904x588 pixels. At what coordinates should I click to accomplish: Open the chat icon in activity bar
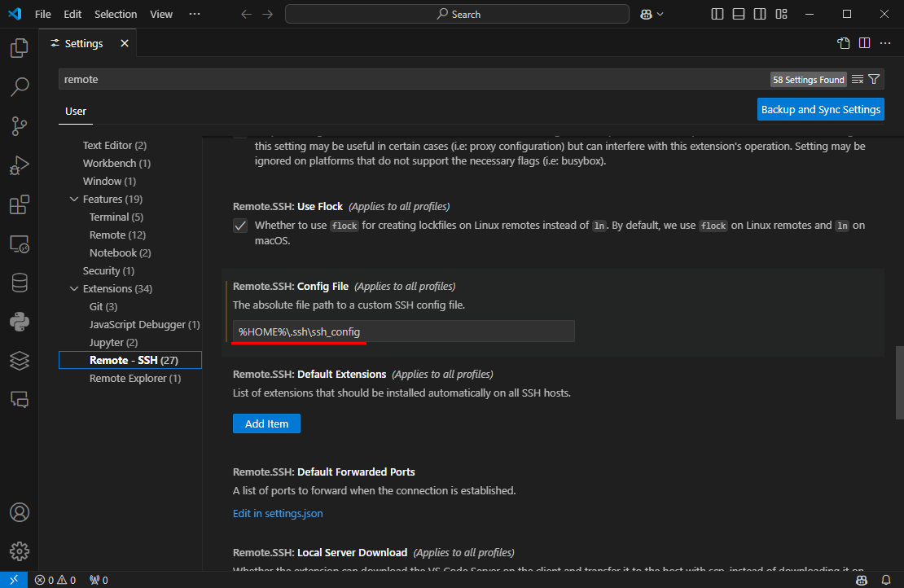pos(19,400)
